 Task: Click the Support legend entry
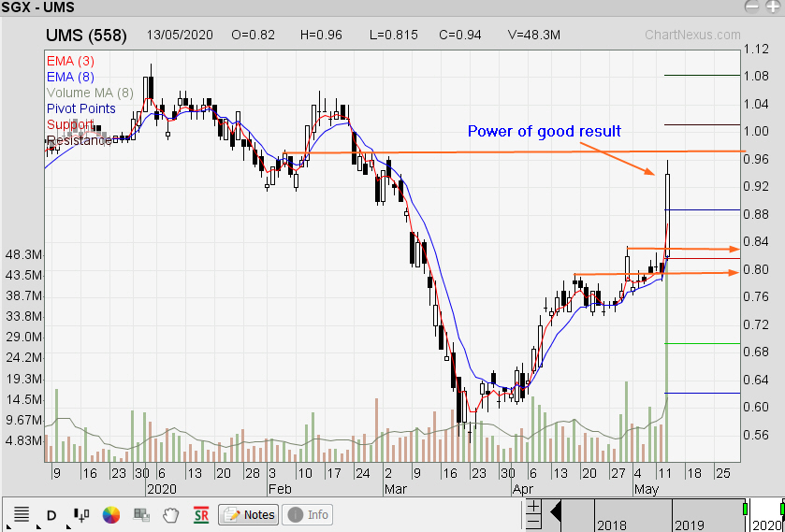click(70, 124)
